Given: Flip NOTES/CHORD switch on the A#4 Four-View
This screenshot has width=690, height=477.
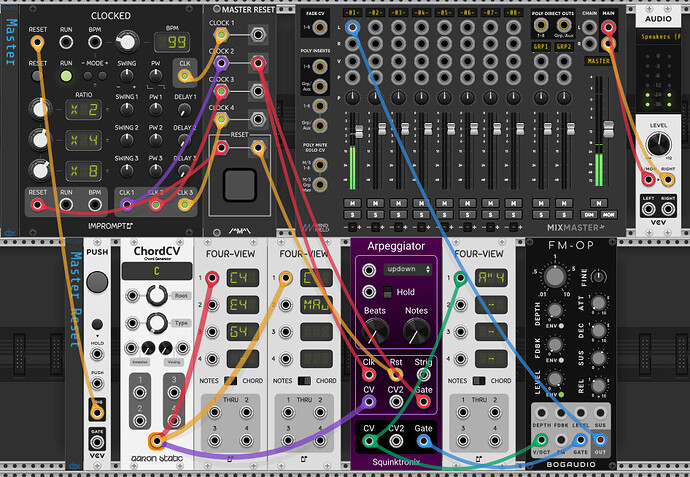Looking at the screenshot, I should pos(479,381).
